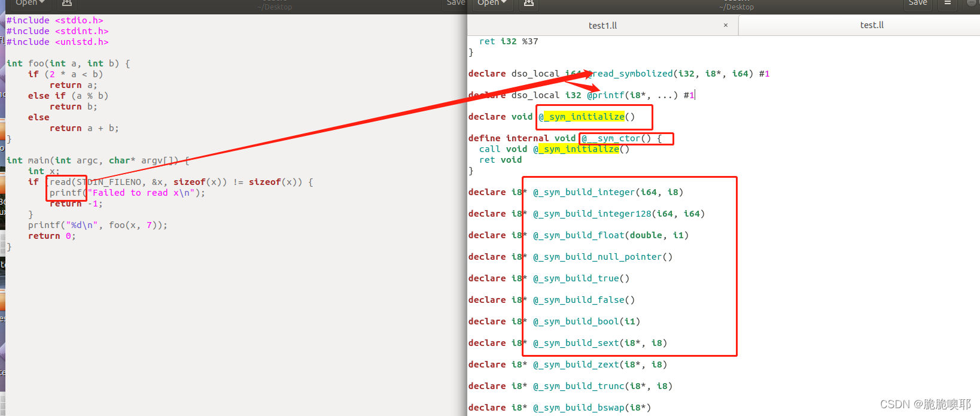This screenshot has width=980, height=416.
Task: Click the '@_sym_build_bswap(i8*)' line
Action: [559, 408]
